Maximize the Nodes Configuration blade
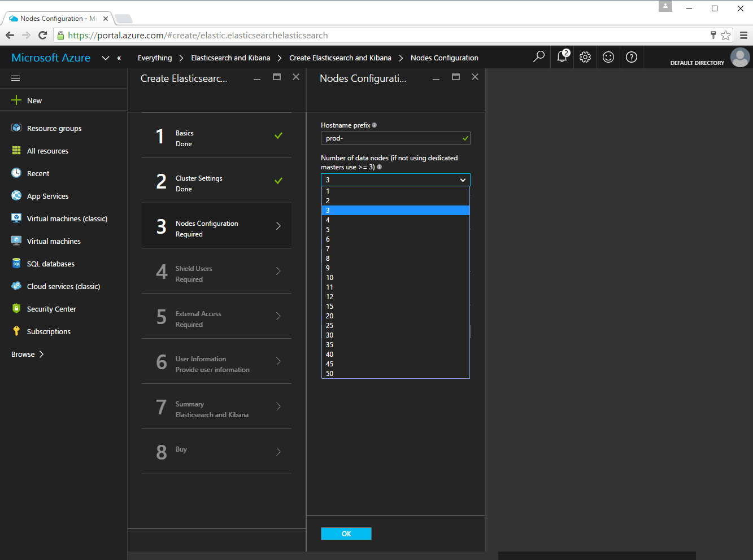The width and height of the screenshot is (753, 560). click(456, 77)
